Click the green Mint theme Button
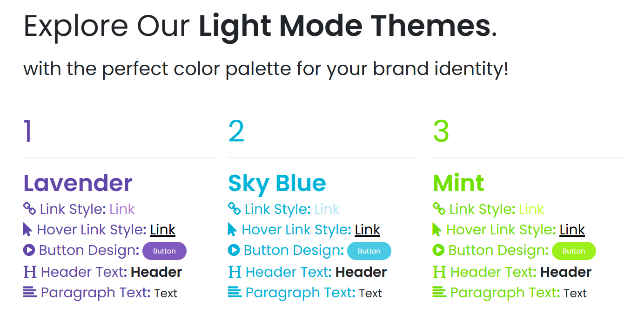Viewport: 644px width, 322px height. pyautogui.click(x=574, y=251)
